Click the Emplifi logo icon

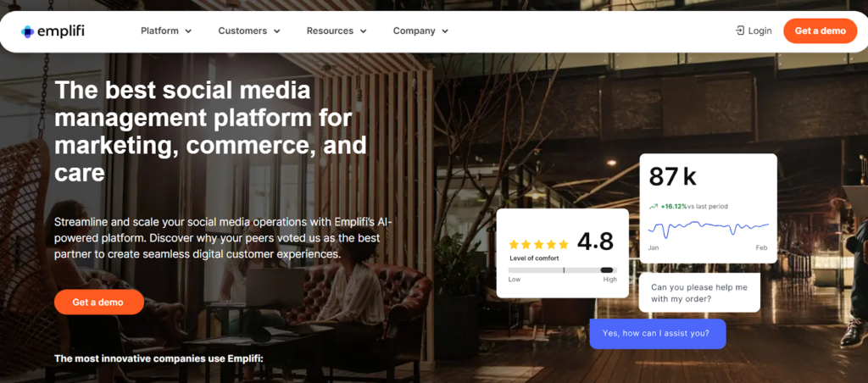click(x=28, y=31)
